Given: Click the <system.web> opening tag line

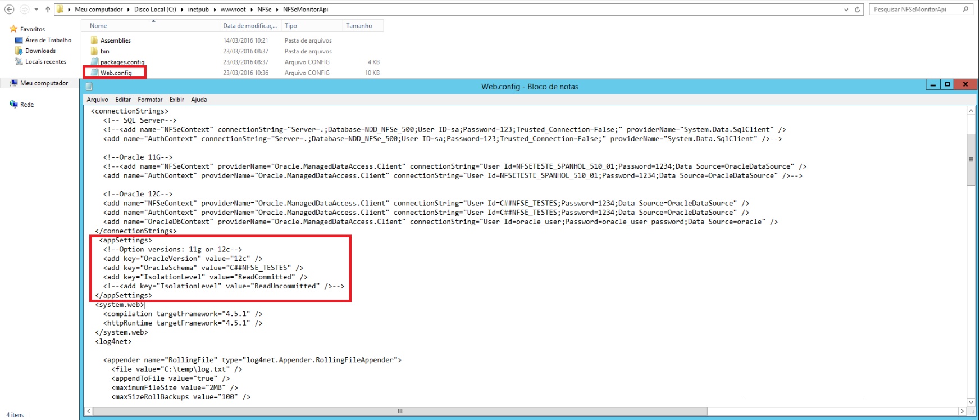Looking at the screenshot, I should pyautogui.click(x=119, y=305).
